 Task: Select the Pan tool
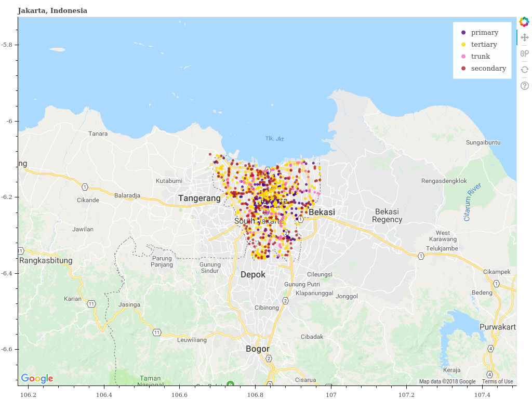(524, 37)
